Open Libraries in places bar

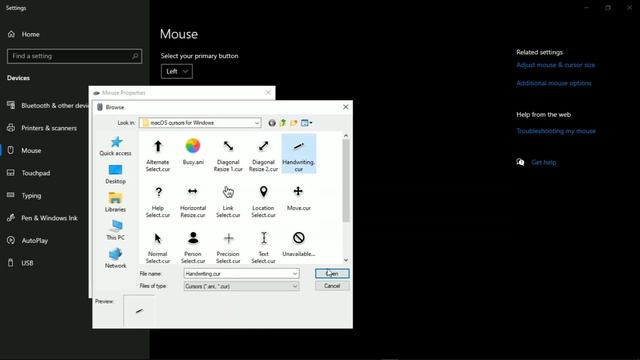click(116, 202)
